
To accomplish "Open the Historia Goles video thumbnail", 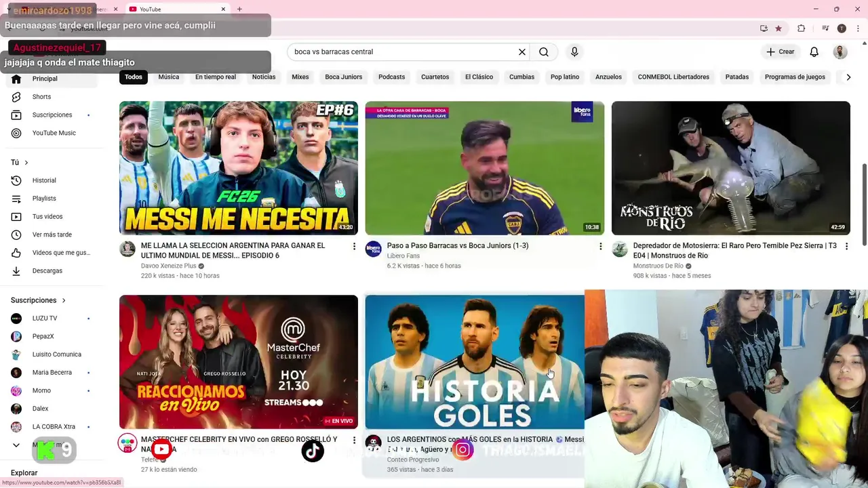I will (475, 362).
